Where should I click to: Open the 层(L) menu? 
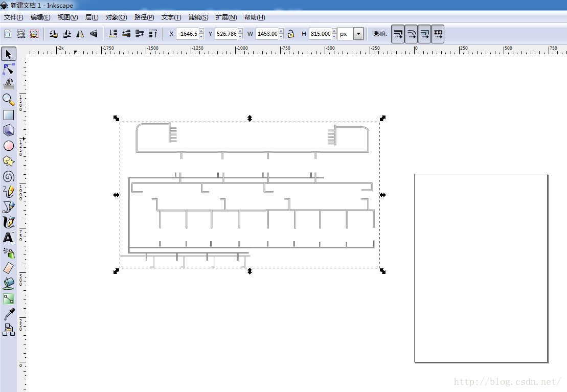pyautogui.click(x=92, y=17)
